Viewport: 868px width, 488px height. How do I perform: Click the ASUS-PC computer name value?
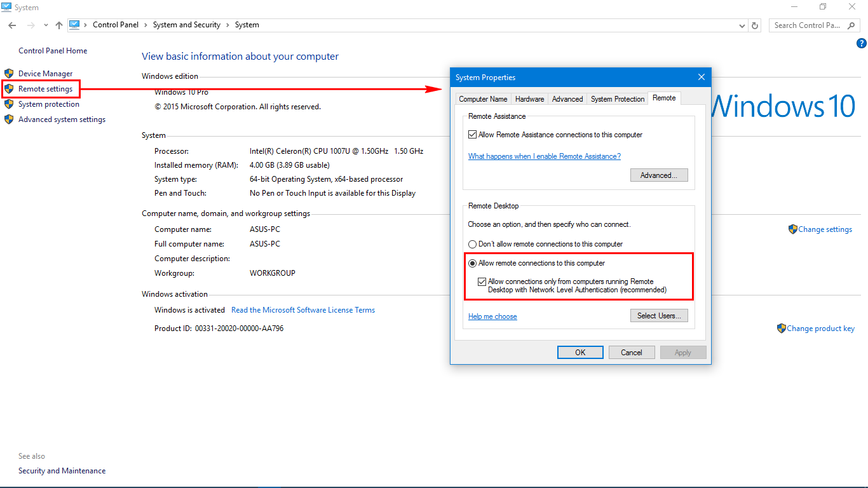(265, 229)
